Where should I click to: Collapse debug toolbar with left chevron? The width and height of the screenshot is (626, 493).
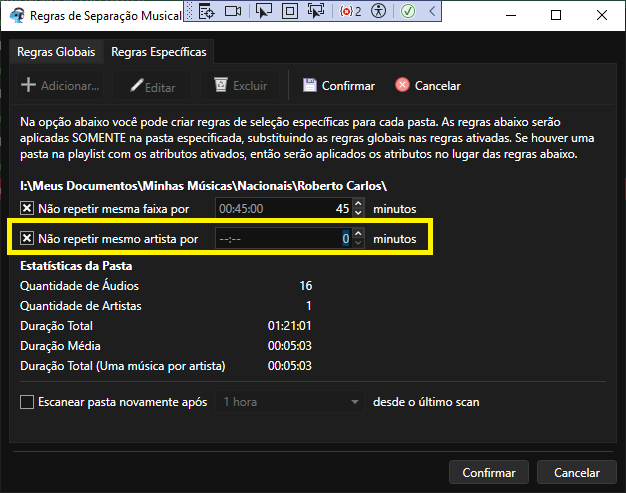431,11
